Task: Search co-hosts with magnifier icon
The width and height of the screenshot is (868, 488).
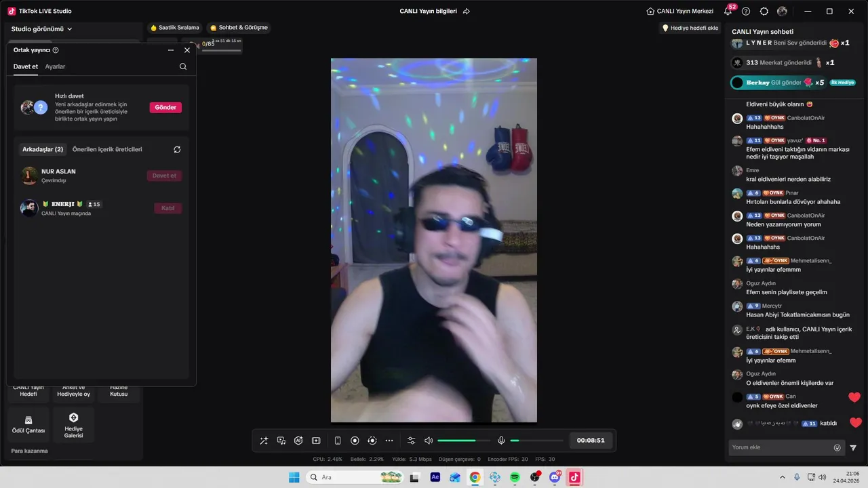Action: (183, 66)
